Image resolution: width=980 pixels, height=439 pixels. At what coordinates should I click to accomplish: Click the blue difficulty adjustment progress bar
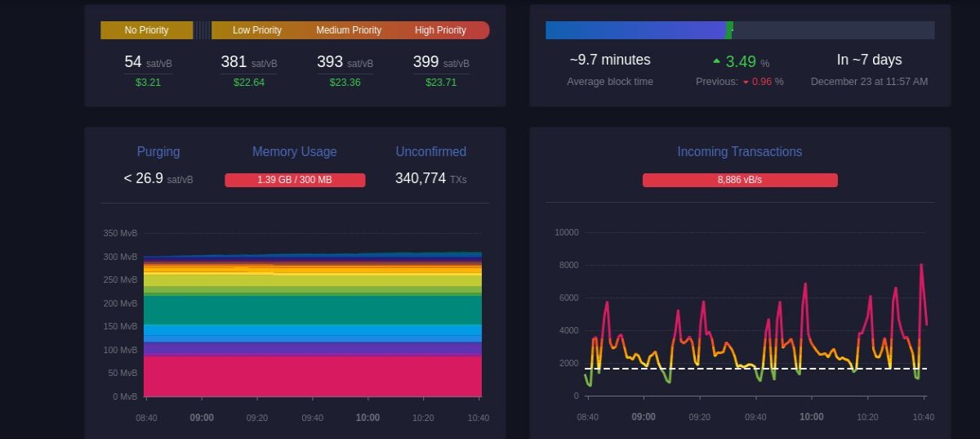[635, 30]
